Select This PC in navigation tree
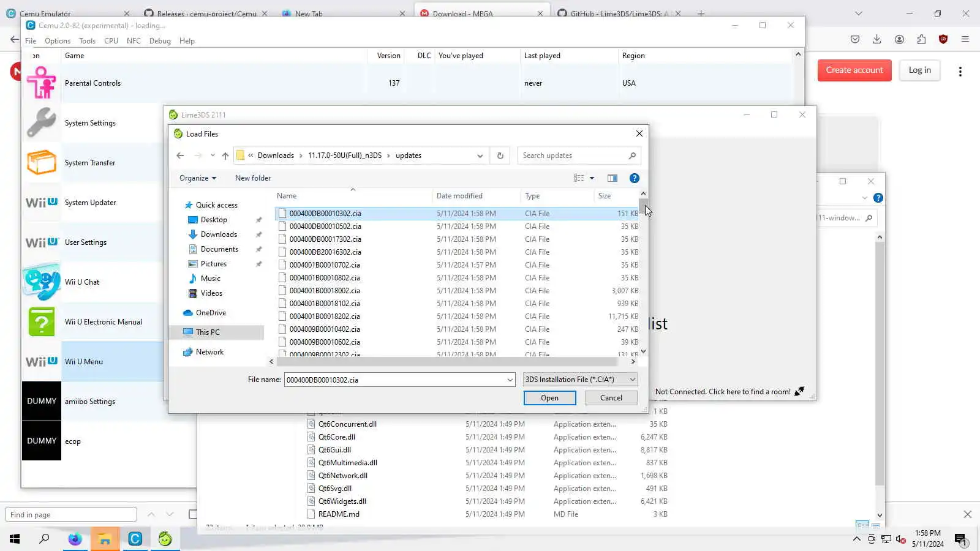The width and height of the screenshot is (980, 551). 208,332
